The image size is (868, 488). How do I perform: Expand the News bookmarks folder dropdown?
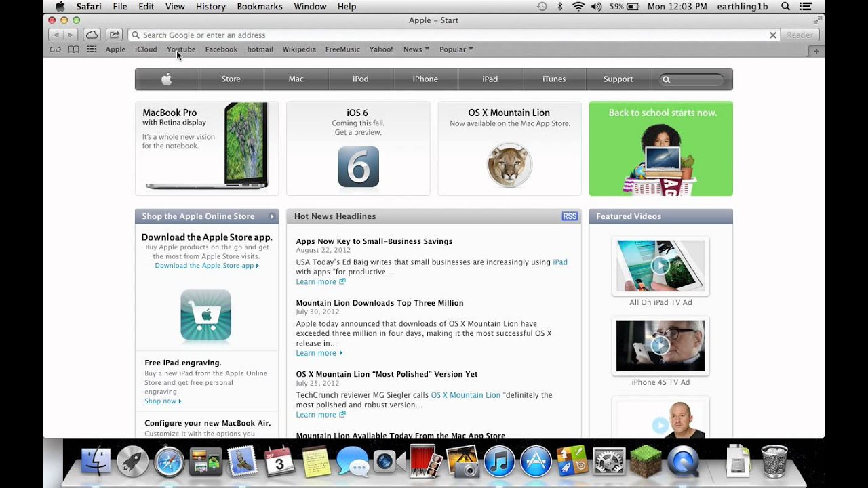(416, 49)
